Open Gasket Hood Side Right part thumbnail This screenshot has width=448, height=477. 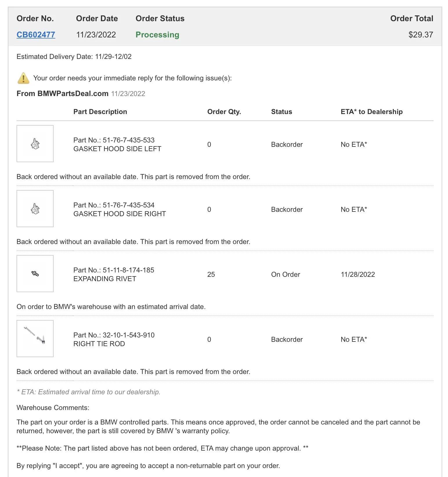[35, 209]
